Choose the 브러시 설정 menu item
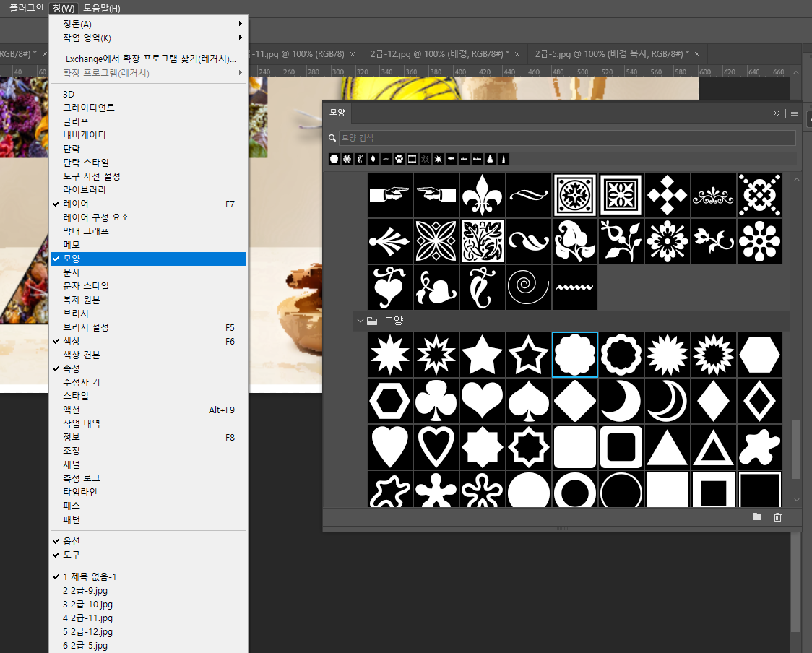812x653 pixels. (x=147, y=327)
